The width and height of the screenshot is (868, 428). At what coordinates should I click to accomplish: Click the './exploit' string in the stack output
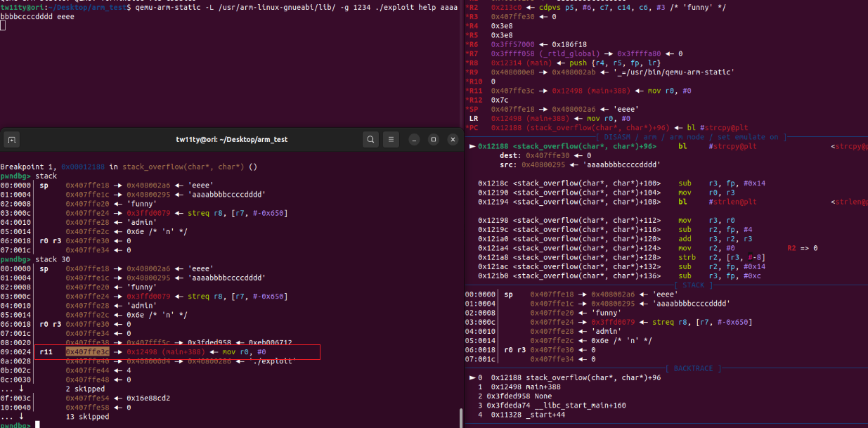(273, 361)
